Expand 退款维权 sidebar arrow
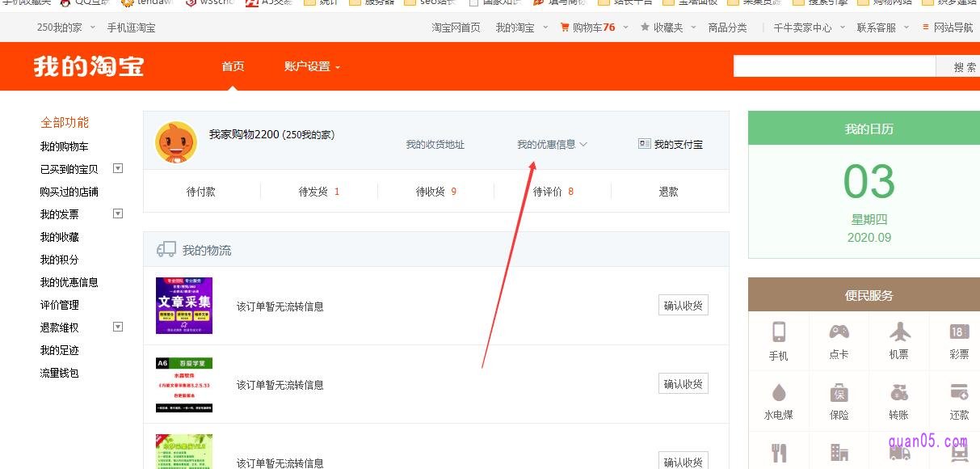The height and width of the screenshot is (469, 980). tap(118, 327)
